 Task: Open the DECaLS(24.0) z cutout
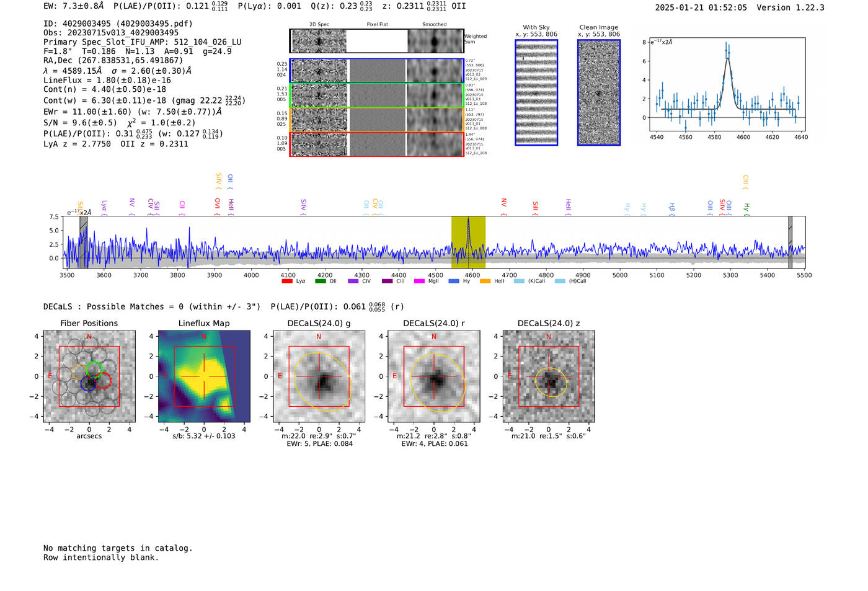[549, 376]
